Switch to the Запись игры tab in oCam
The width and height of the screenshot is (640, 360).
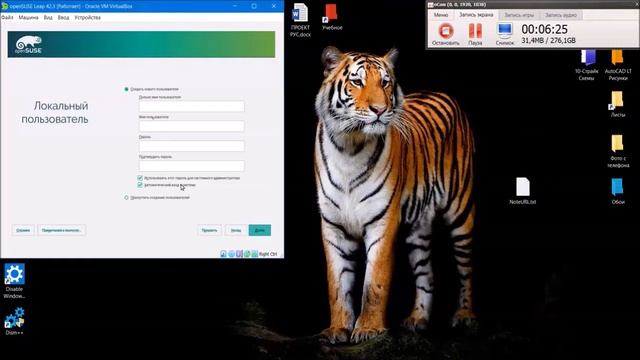coord(519,15)
